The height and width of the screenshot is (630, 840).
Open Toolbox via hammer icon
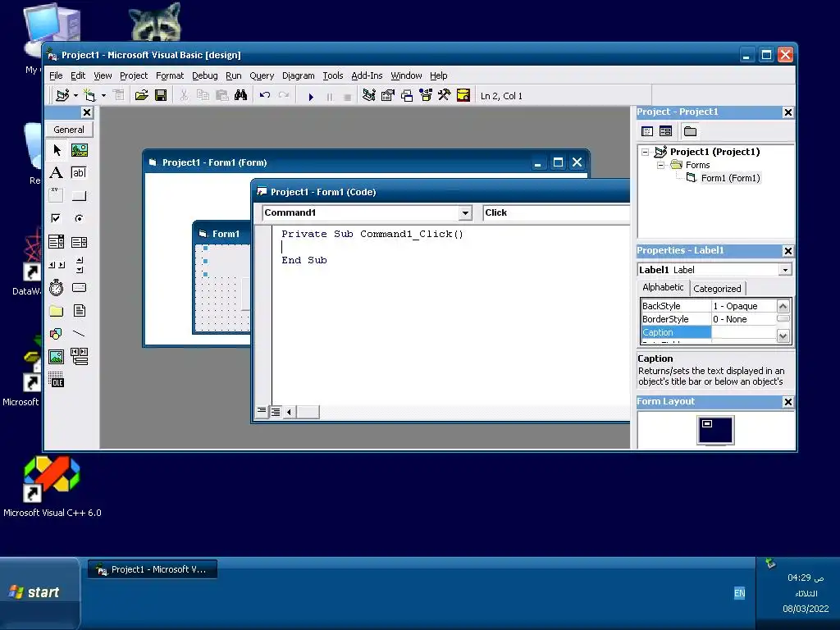[444, 95]
